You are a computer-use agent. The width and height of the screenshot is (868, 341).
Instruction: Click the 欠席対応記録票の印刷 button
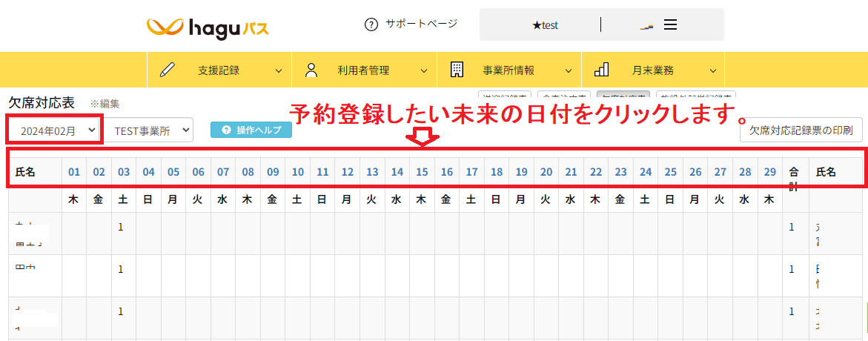point(801,130)
